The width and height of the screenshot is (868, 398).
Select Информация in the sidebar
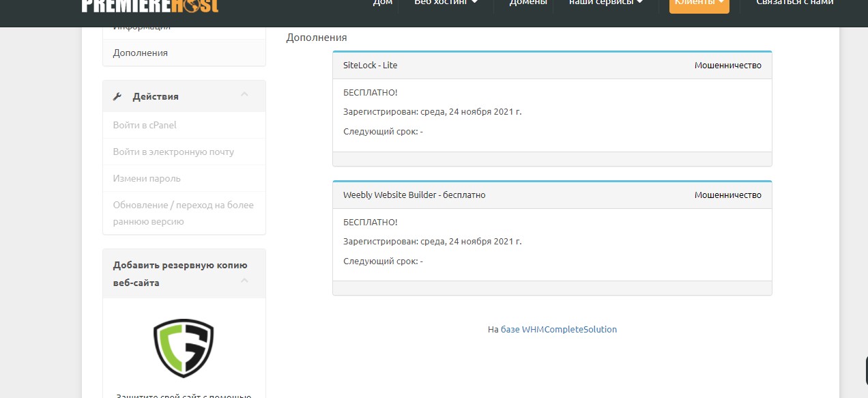[142, 27]
